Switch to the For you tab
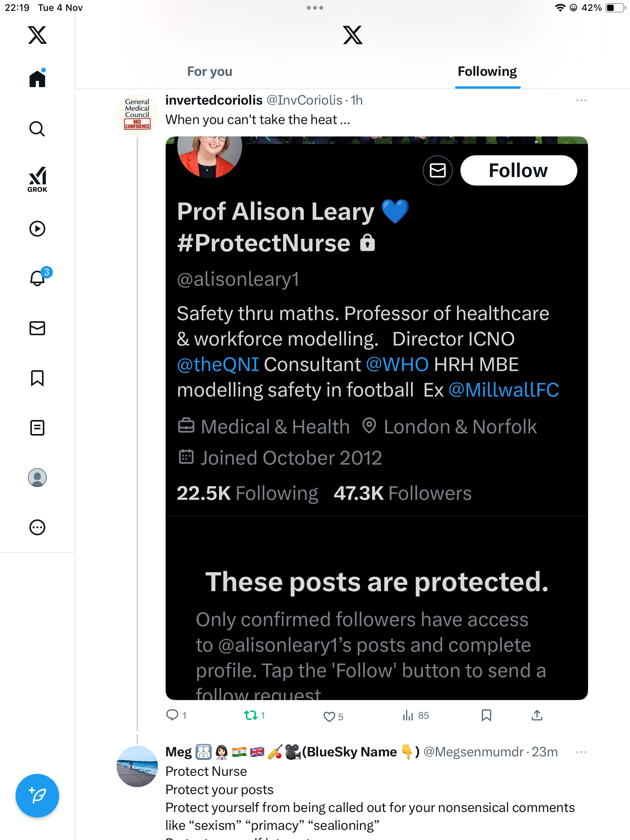The height and width of the screenshot is (840, 630). coord(210,72)
